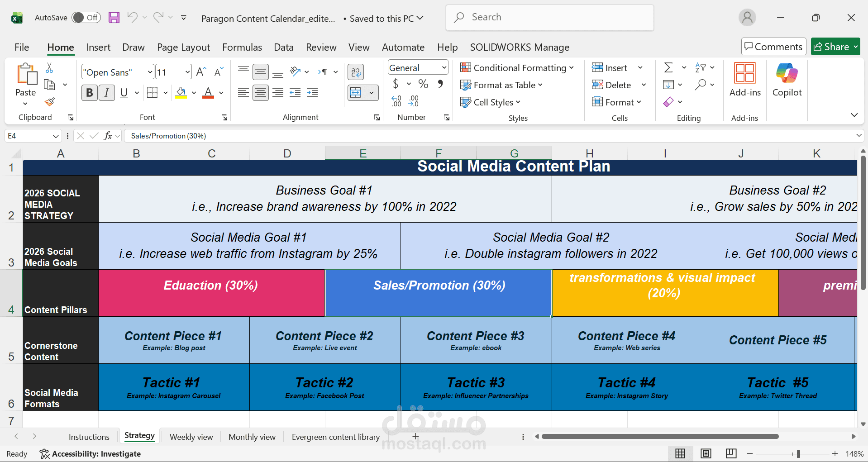The width and height of the screenshot is (868, 462).
Task: Open the Fill Color dropdown arrow
Action: [x=194, y=93]
